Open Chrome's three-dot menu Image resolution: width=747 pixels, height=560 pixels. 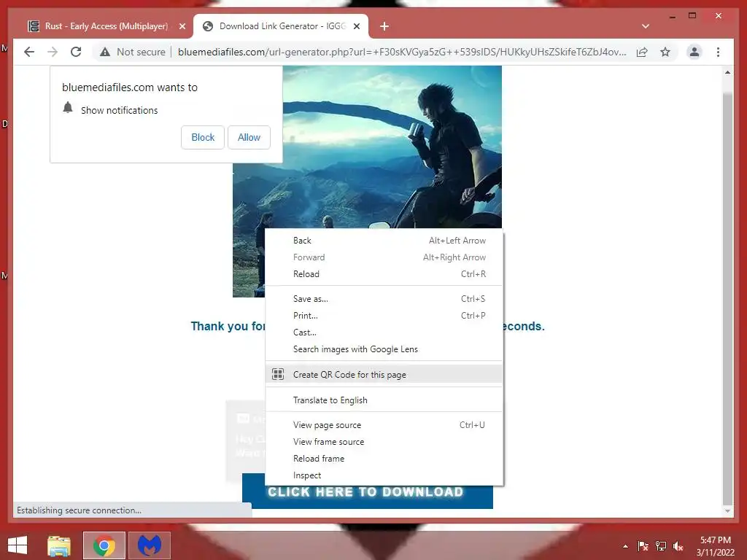click(718, 52)
